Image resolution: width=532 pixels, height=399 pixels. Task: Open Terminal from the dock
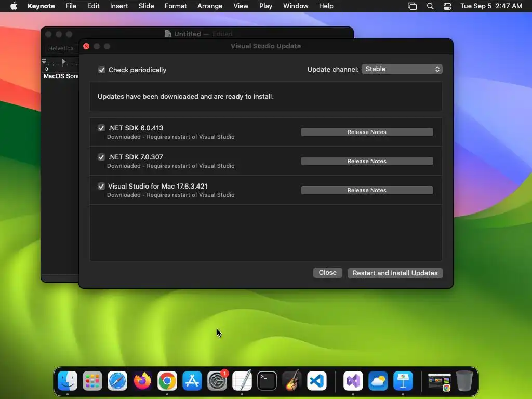[x=267, y=381]
